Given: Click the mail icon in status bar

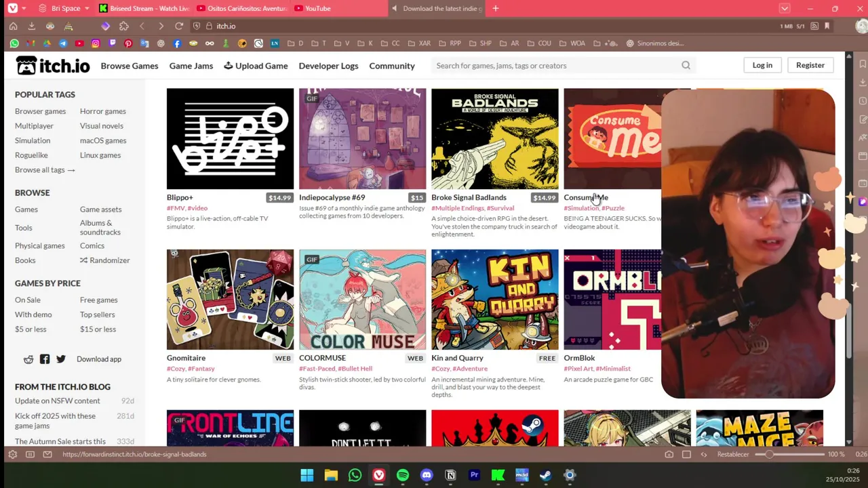Looking at the screenshot, I should pos(47,454).
